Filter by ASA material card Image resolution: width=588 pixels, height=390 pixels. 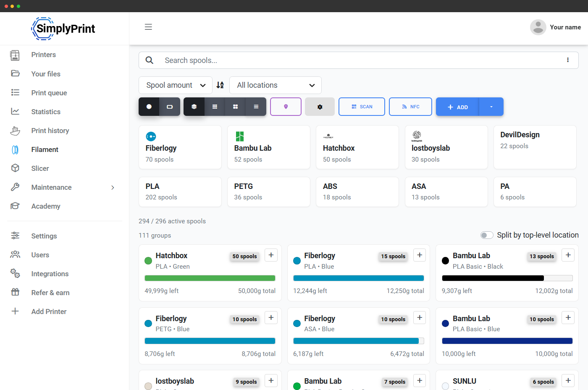tap(446, 192)
